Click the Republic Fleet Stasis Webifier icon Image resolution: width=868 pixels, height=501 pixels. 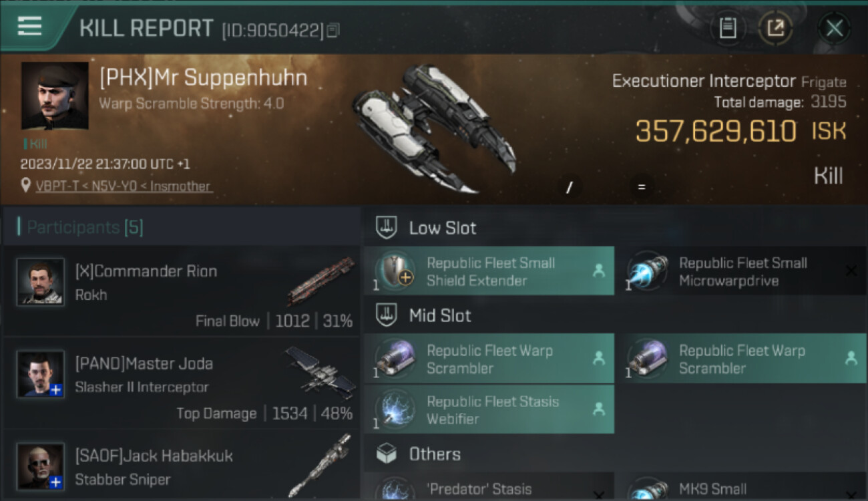tap(395, 409)
